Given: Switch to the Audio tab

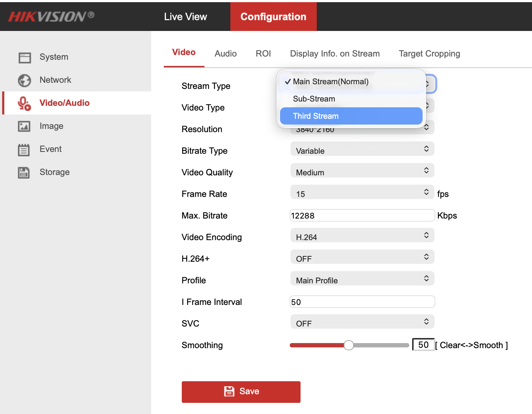Looking at the screenshot, I should click(x=226, y=54).
